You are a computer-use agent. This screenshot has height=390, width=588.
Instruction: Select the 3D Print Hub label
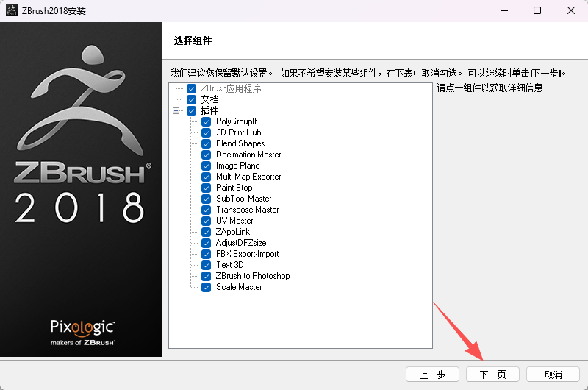tap(238, 132)
